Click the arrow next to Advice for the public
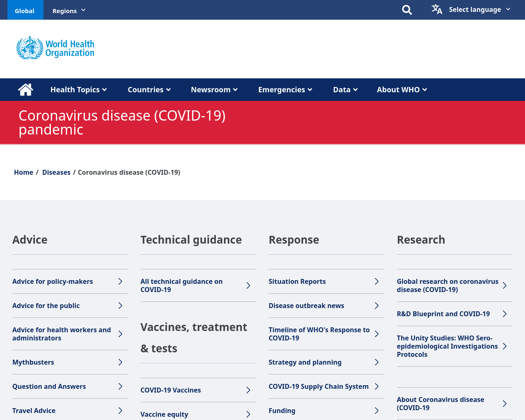 click(x=120, y=306)
